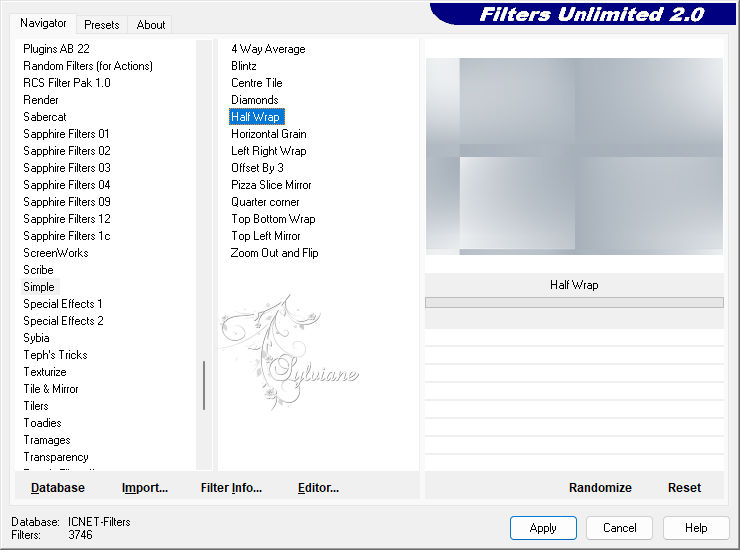The height and width of the screenshot is (550, 740).
Task: Choose Sapphire Filters 02
Action: pos(67,151)
